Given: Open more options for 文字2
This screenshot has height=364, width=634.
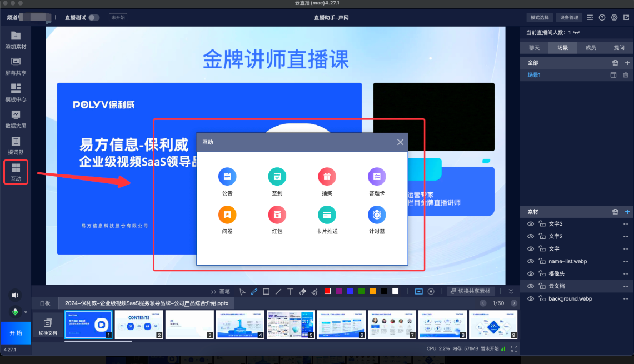Looking at the screenshot, I should [626, 236].
